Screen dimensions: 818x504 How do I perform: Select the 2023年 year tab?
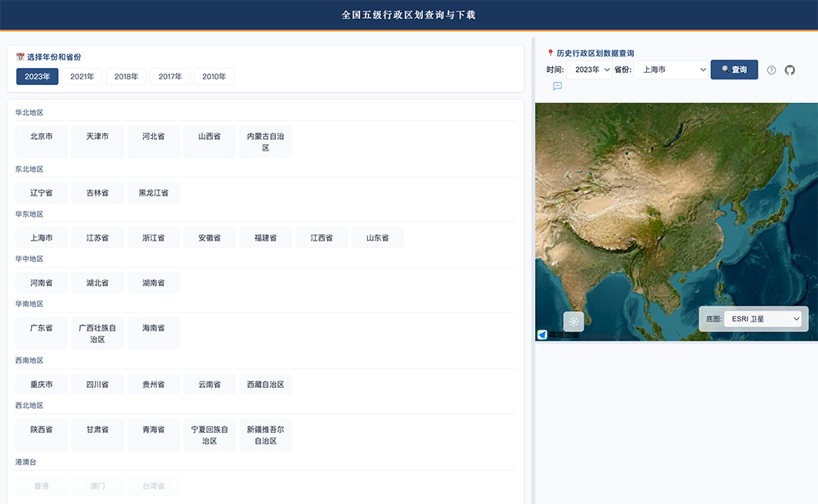click(x=38, y=77)
